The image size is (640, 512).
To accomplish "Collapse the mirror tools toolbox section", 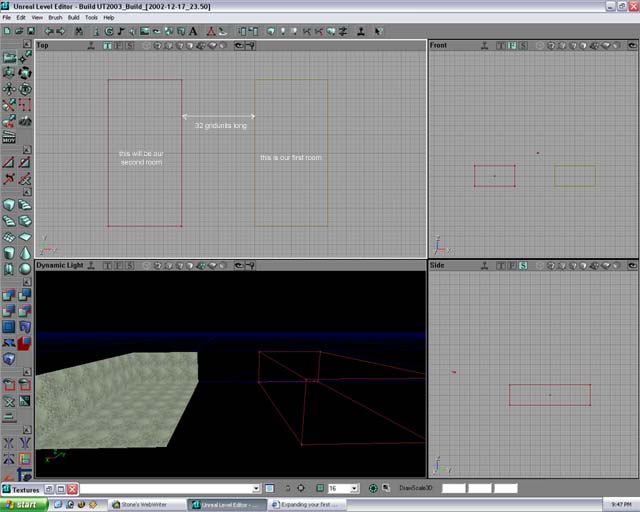I will tap(27, 430).
